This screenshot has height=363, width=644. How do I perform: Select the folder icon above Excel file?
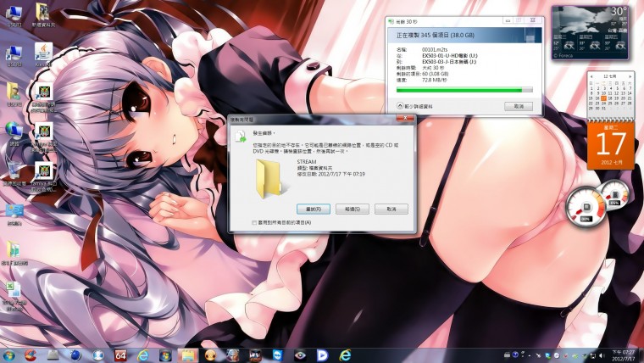[14, 253]
